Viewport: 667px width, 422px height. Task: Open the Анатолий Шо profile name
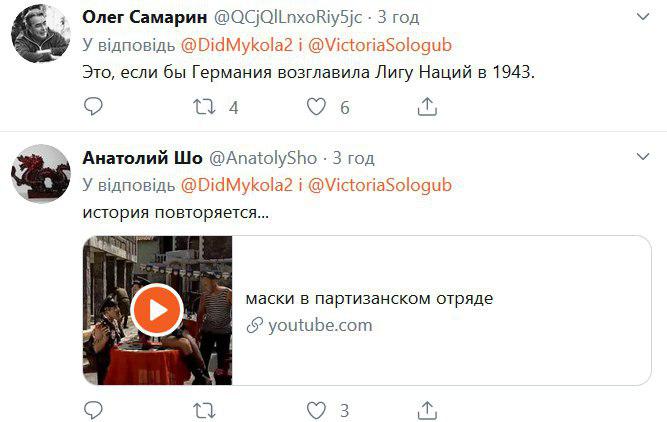point(143,158)
